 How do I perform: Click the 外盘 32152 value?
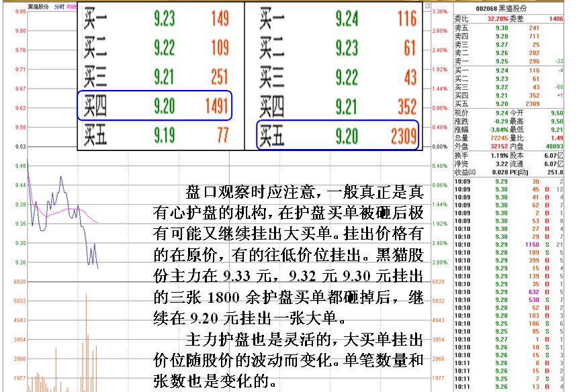click(497, 146)
